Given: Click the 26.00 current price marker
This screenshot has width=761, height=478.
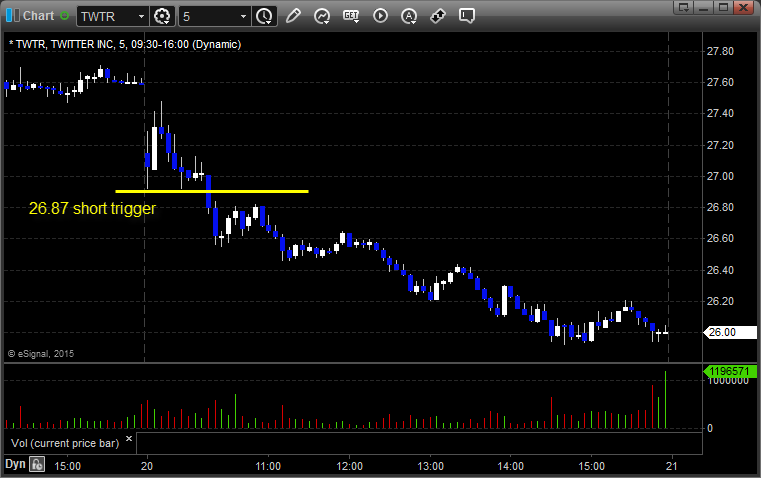Looking at the screenshot, I should pos(721,332).
